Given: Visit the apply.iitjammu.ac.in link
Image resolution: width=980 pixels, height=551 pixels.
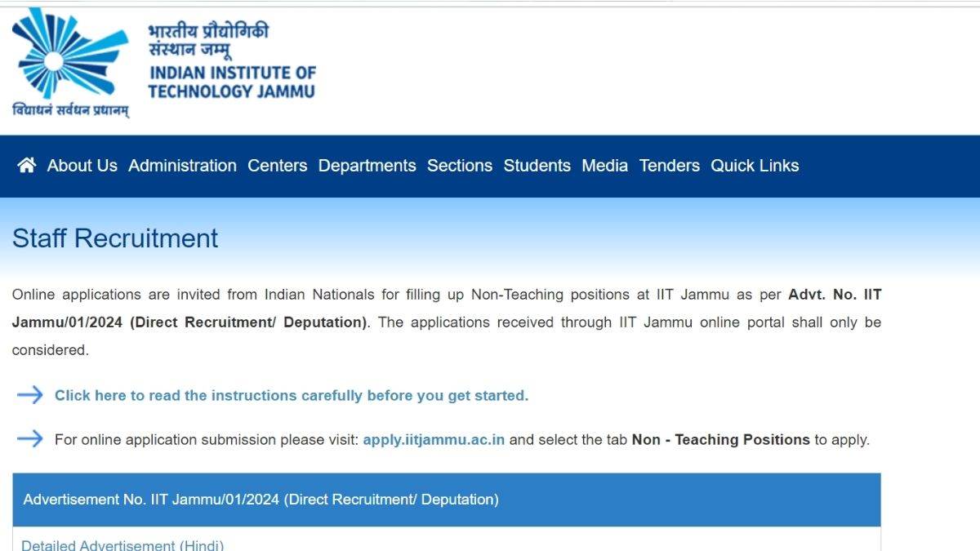Looking at the screenshot, I should 433,439.
